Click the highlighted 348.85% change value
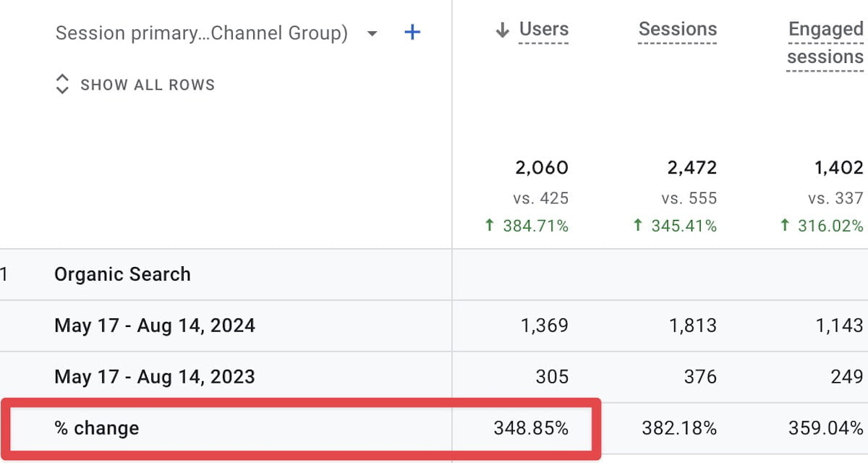 tap(532, 428)
